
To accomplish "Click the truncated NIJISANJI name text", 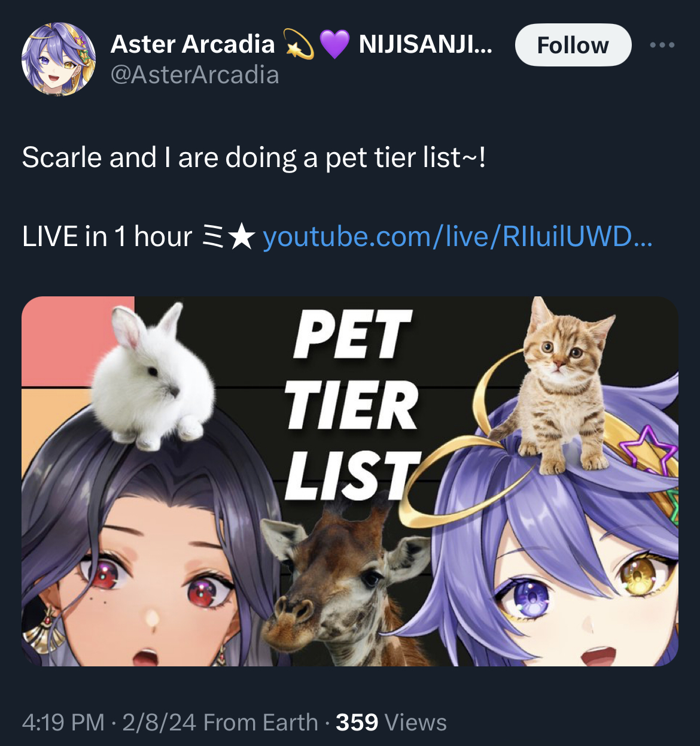I will point(425,44).
